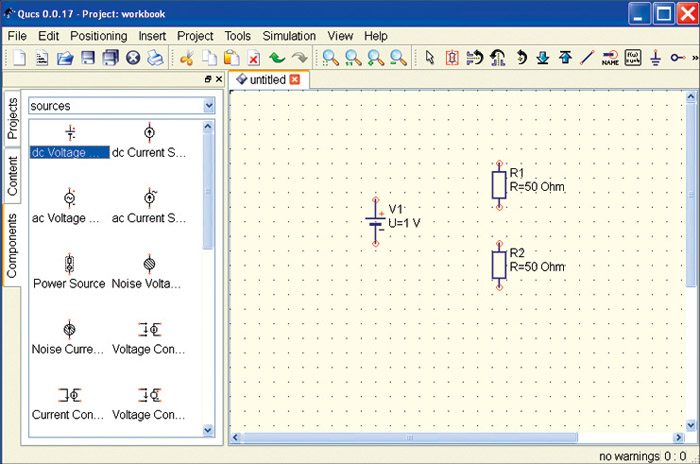Switch to the Projects side tab
This screenshot has height=464, width=700.
[13, 118]
